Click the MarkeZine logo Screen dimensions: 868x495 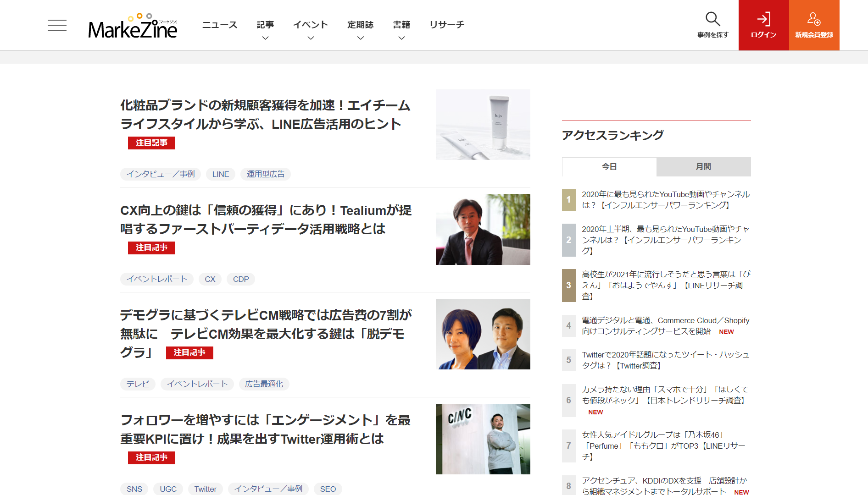(x=133, y=27)
